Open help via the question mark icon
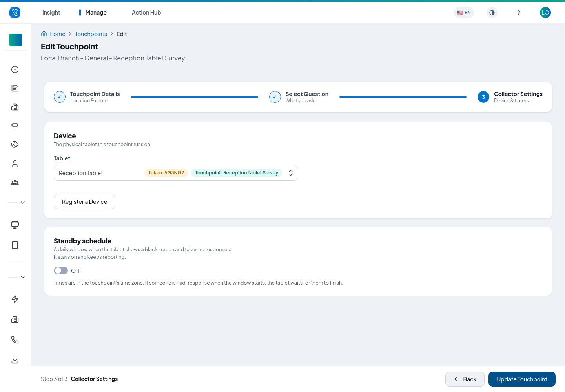 [519, 13]
